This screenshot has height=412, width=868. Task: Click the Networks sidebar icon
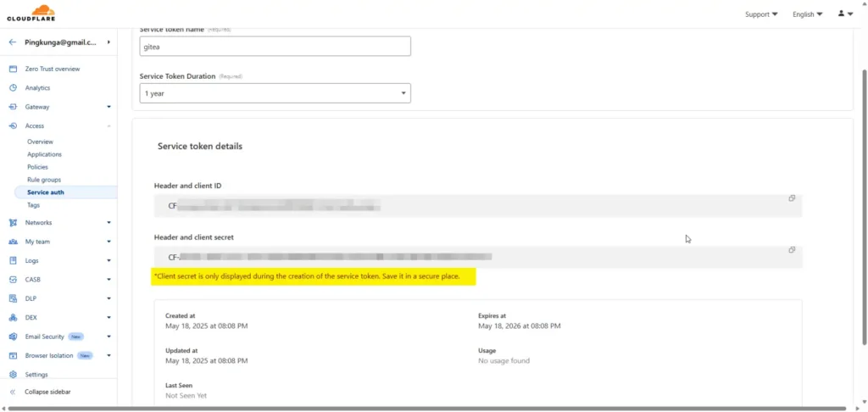(x=14, y=223)
